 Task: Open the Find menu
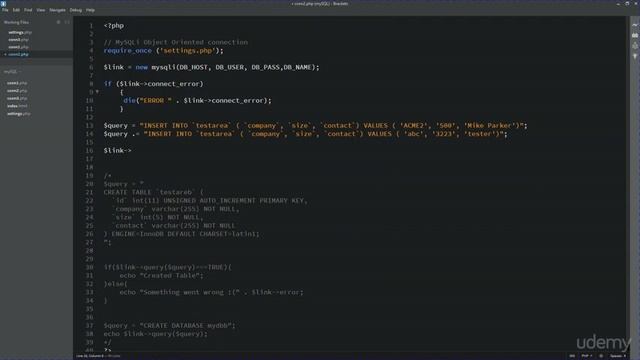click(28, 10)
